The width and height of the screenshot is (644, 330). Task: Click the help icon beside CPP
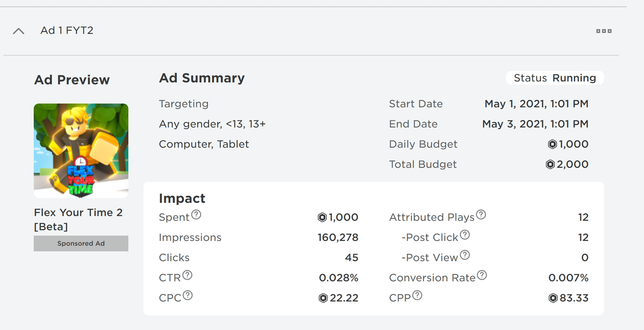417,295
